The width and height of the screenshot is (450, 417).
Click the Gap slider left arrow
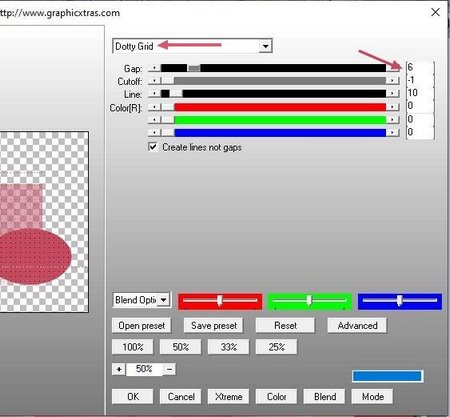pos(154,68)
